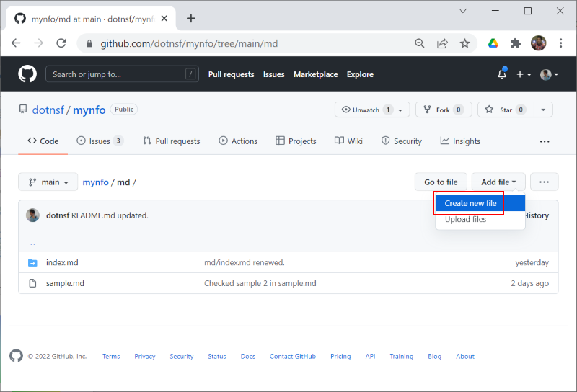Click the GitHub octocat logo in header
The height and width of the screenshot is (392, 577).
(27, 74)
